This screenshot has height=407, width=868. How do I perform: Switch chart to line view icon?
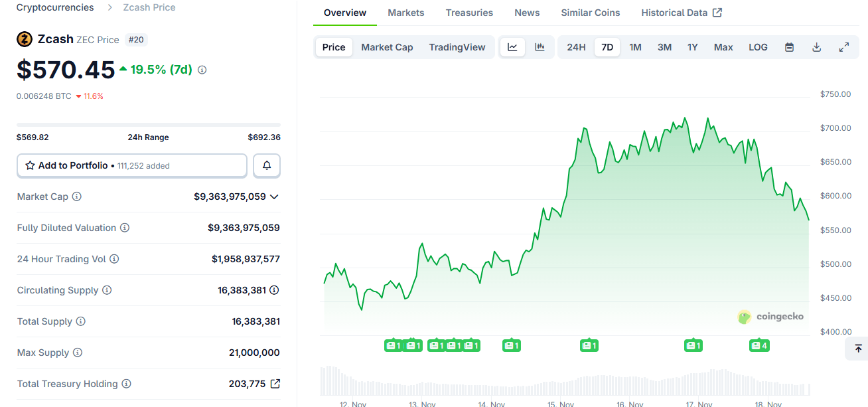pos(511,47)
